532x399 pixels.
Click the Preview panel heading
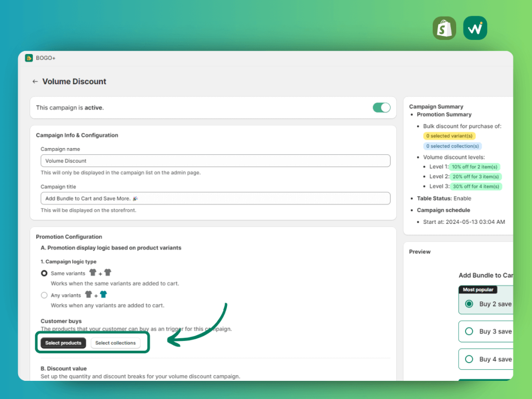[420, 252]
